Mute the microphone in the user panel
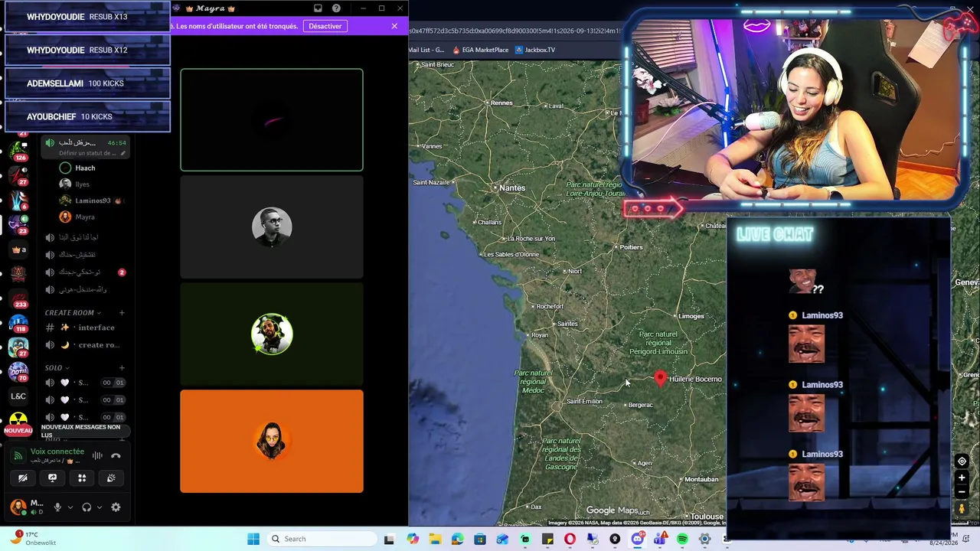Screen dimensions: 980x551 coord(57,507)
